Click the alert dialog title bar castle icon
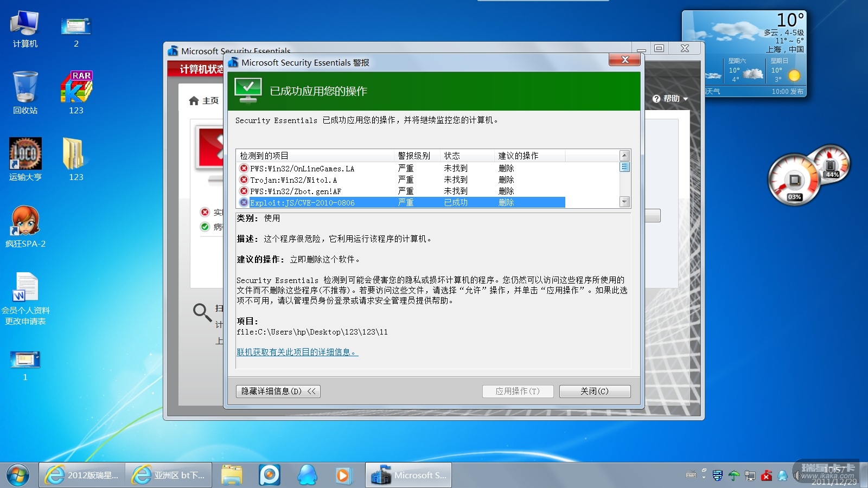 click(234, 62)
